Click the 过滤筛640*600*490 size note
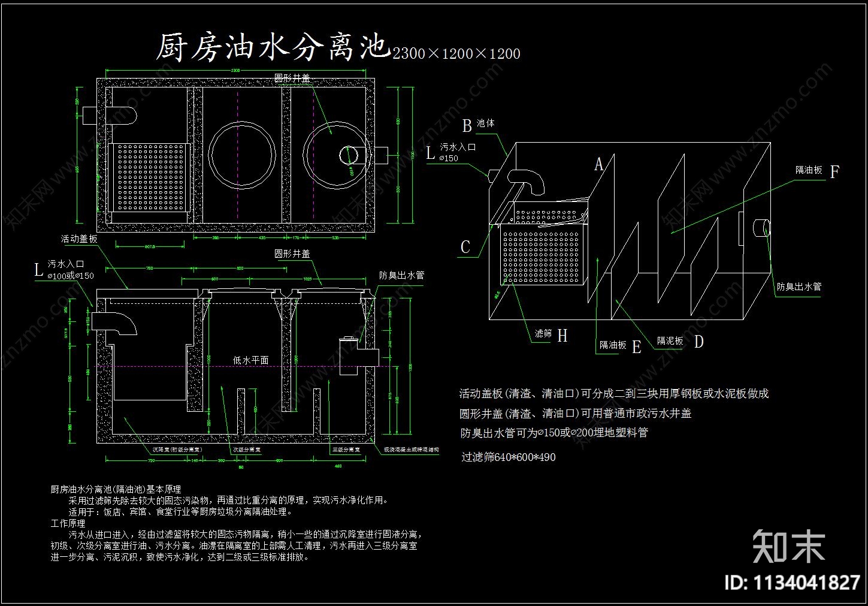 pyautogui.click(x=508, y=457)
